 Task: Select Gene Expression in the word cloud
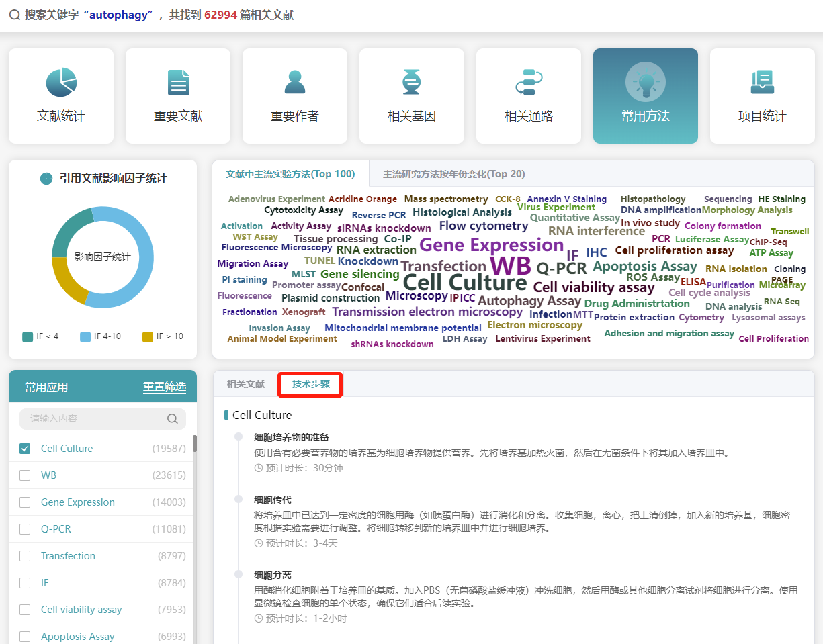pos(492,244)
